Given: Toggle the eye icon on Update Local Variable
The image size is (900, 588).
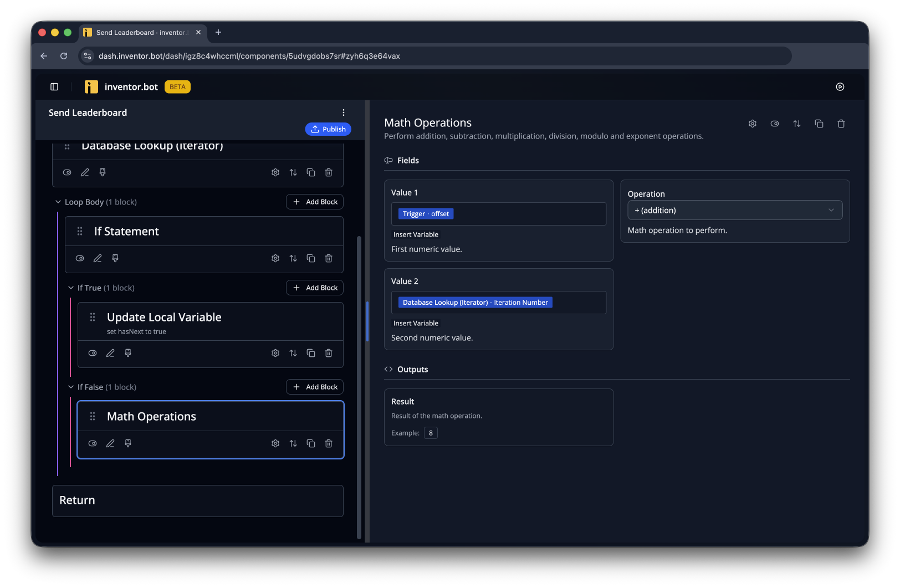Looking at the screenshot, I should [93, 353].
